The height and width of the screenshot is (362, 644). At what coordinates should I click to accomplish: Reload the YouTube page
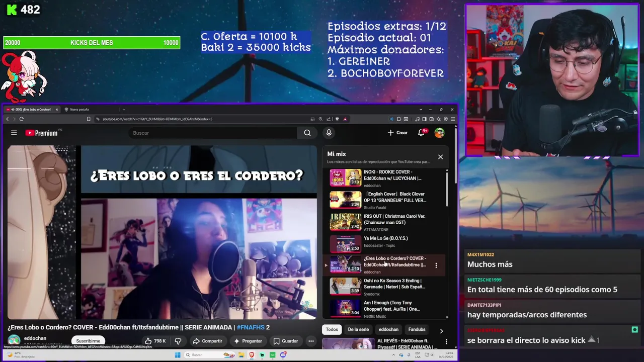coord(21,119)
